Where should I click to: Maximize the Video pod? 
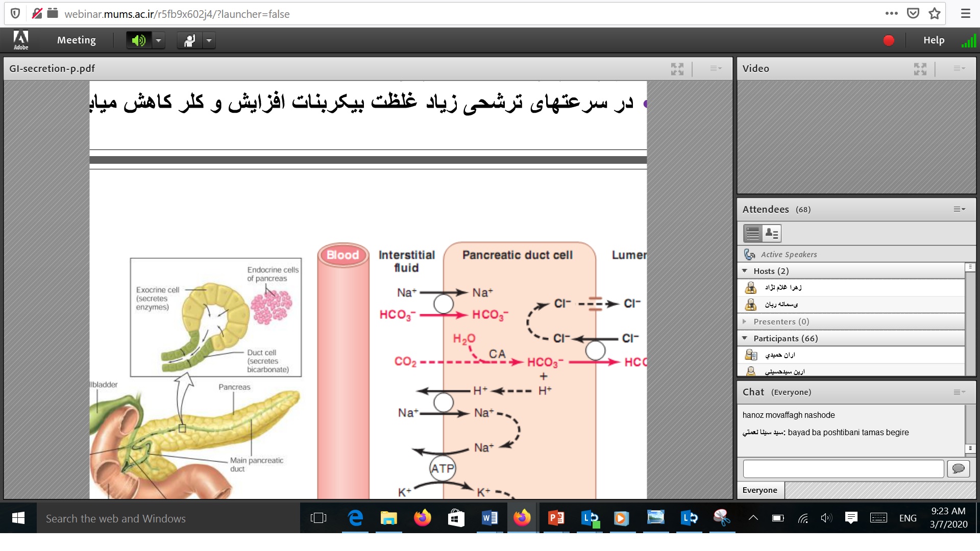point(920,69)
